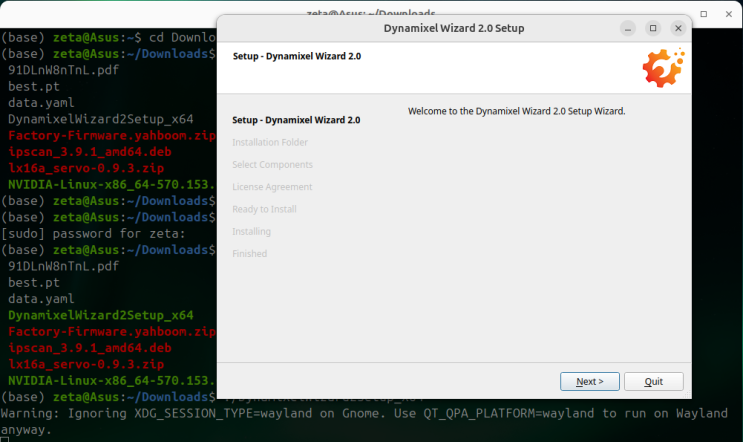Image resolution: width=743 pixels, height=442 pixels.
Task: Close the Dynamixel Wizard 2.0 Setup window
Action: pyautogui.click(x=678, y=28)
